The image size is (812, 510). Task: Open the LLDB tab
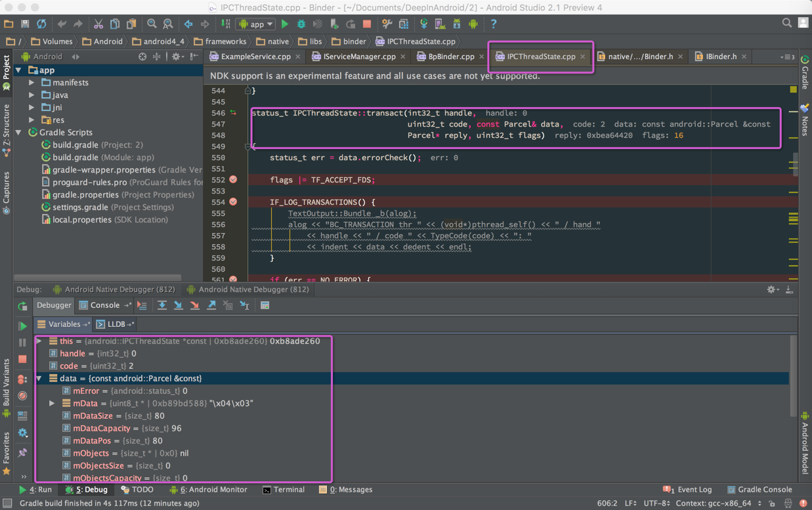coord(116,324)
